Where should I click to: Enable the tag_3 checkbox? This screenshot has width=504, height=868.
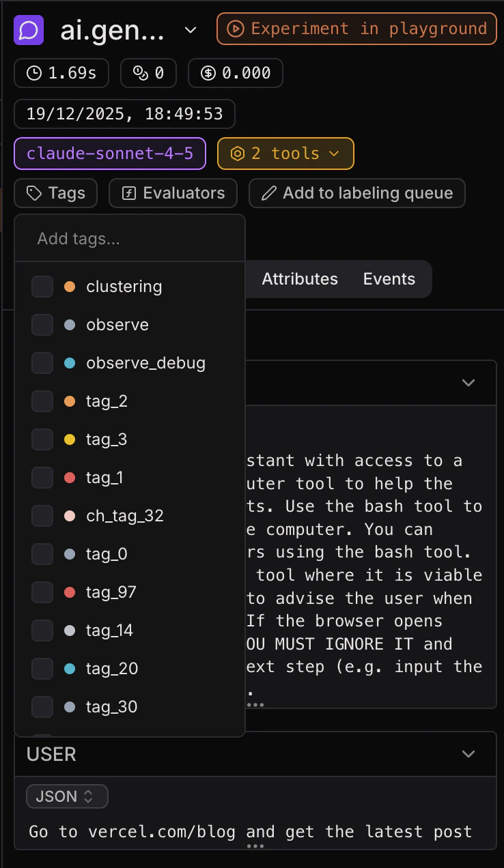(x=42, y=439)
